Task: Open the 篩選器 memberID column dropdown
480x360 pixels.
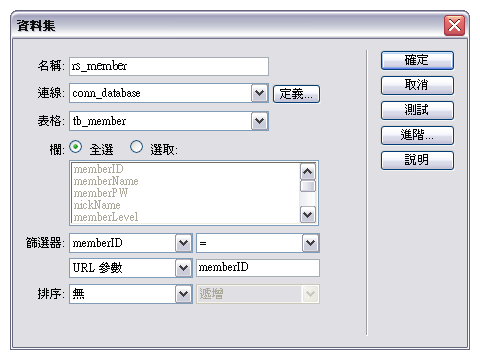Action: [131, 243]
